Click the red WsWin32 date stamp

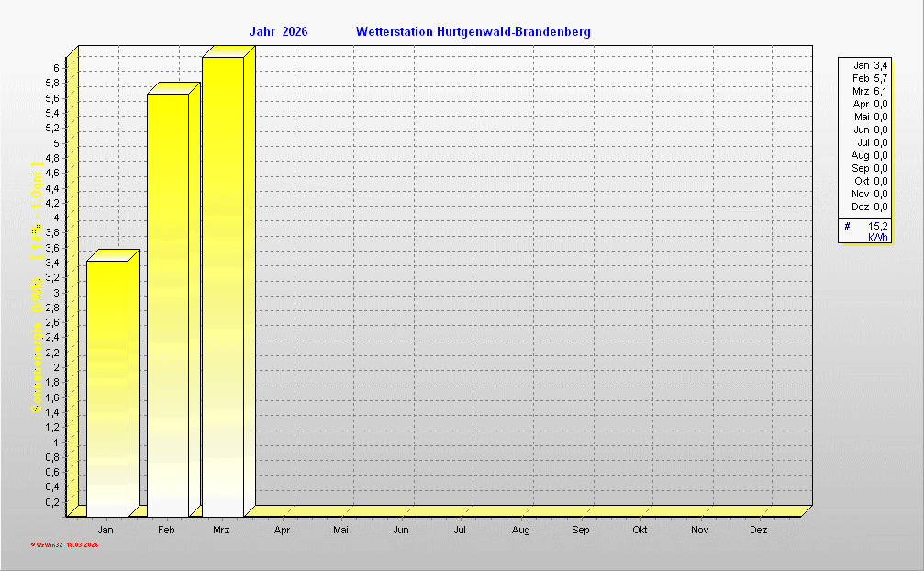(x=64, y=544)
